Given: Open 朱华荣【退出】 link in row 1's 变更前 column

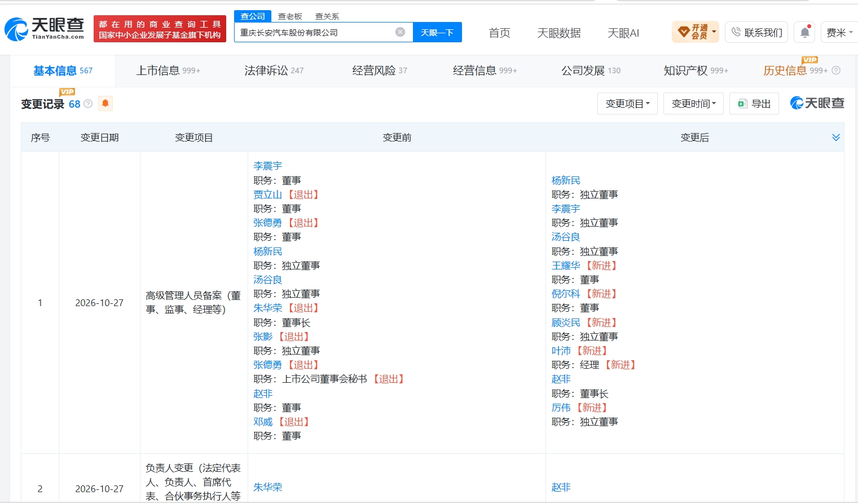Looking at the screenshot, I should pyautogui.click(x=267, y=308).
